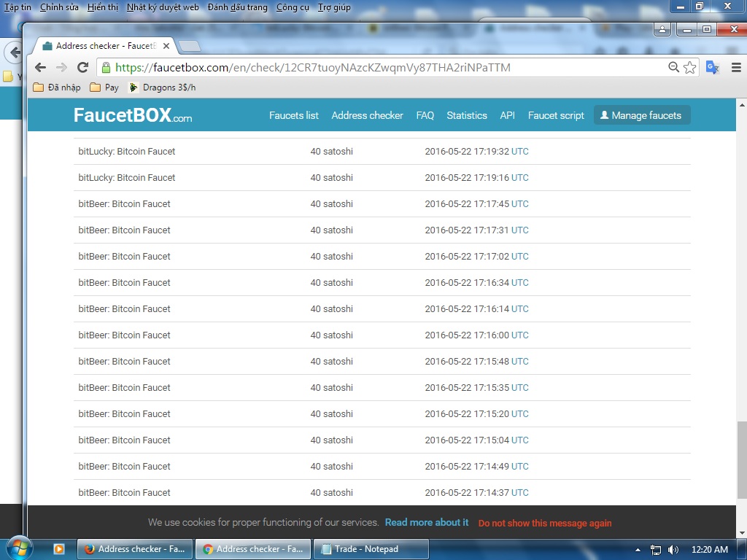747x560 pixels.
Task: Click UTC link in the 17:19:32 row
Action: point(519,152)
